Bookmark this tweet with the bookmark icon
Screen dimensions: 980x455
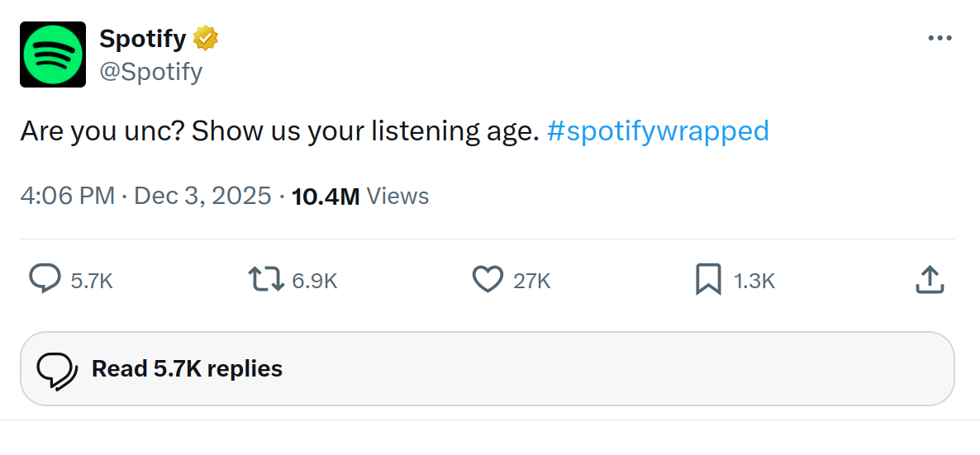pos(708,280)
